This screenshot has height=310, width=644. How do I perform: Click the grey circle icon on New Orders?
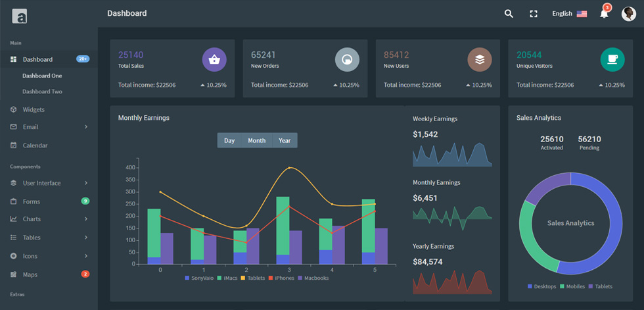tap(347, 60)
